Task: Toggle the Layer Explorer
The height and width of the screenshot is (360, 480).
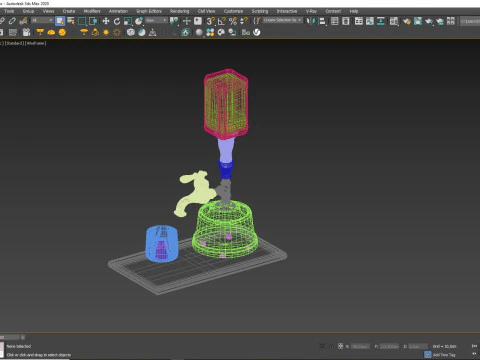Action: 346,21
